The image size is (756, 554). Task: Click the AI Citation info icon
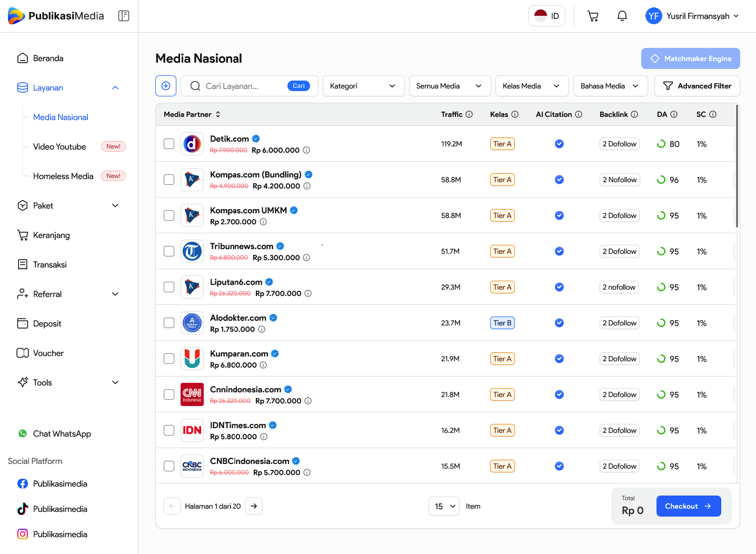(x=579, y=114)
